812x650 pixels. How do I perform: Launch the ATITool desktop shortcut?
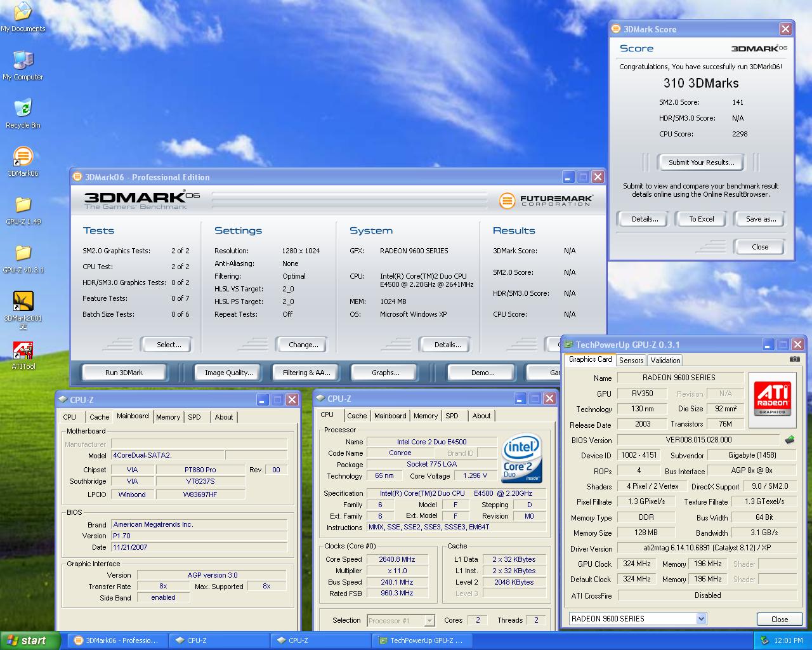[23, 355]
